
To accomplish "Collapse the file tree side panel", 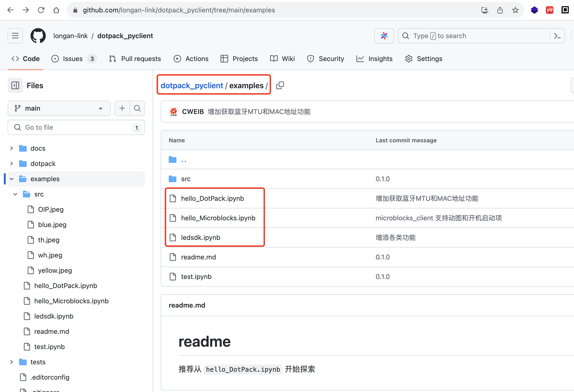I will (x=15, y=85).
